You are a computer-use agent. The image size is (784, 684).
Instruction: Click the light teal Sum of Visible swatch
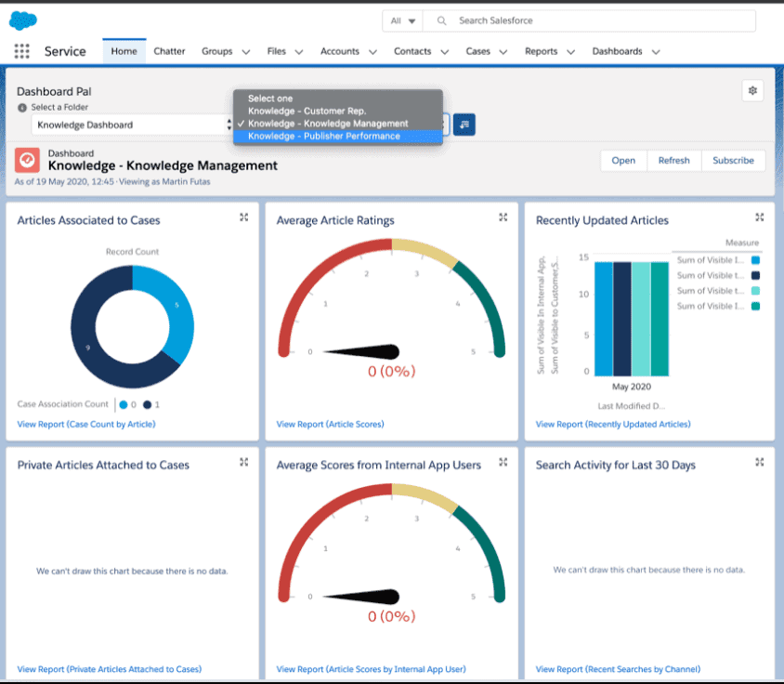pos(755,291)
